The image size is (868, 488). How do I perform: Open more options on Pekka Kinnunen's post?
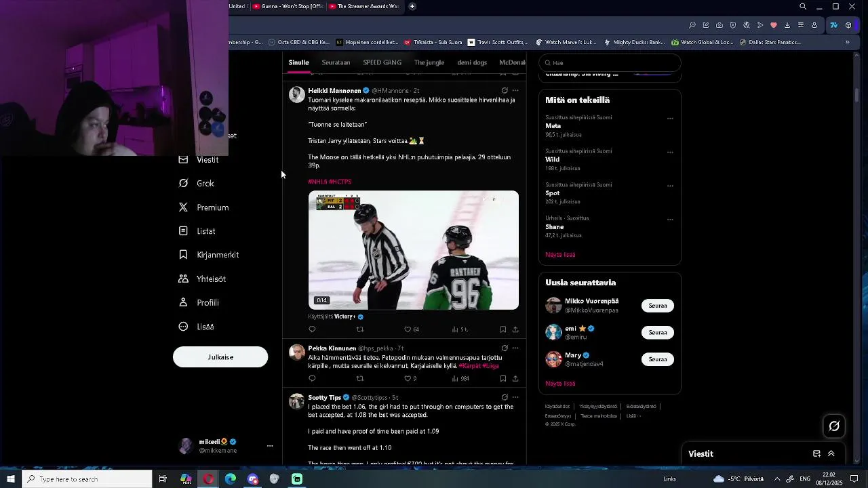coord(515,348)
